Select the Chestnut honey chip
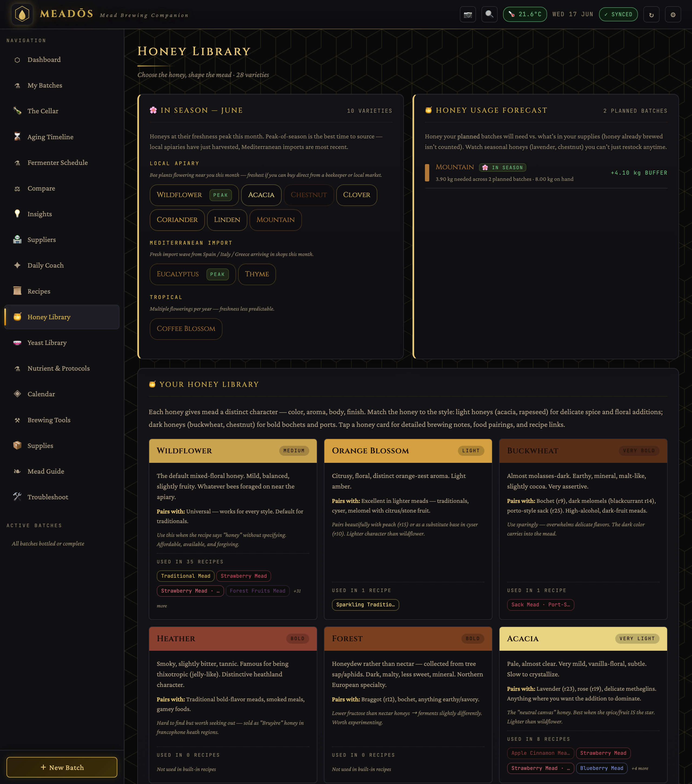 309,195
